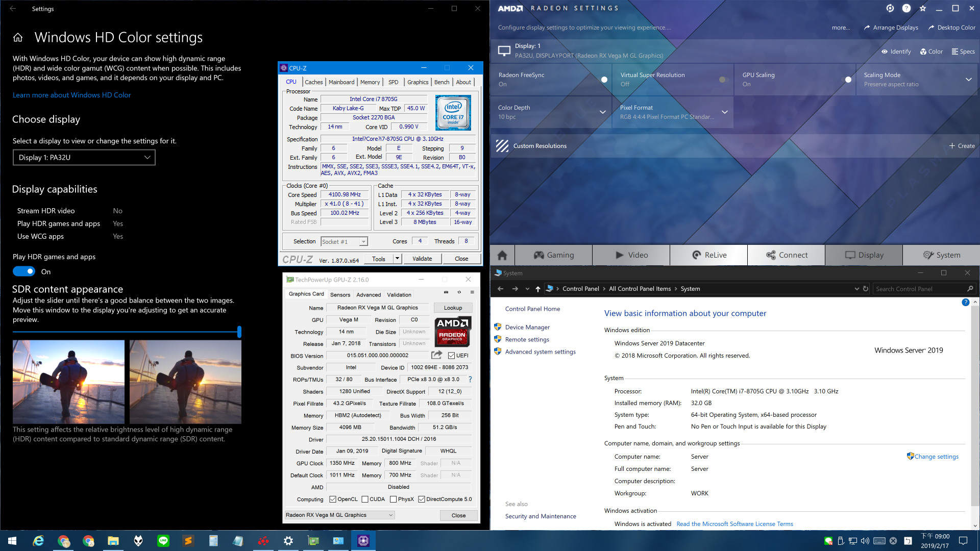The height and width of the screenshot is (551, 980).
Task: Click the camera screenshot icon in GPU-Z
Action: [x=446, y=292]
